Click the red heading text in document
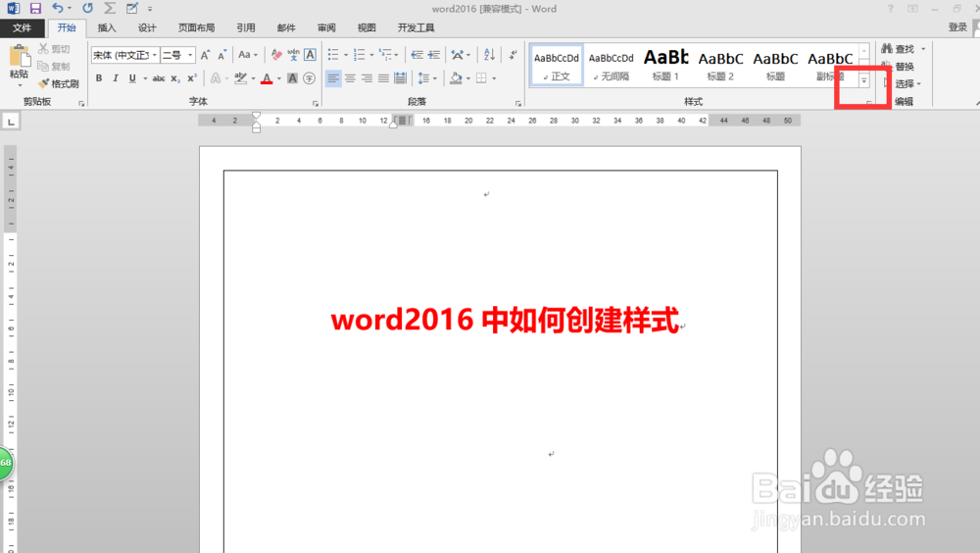980x553 pixels. [505, 320]
